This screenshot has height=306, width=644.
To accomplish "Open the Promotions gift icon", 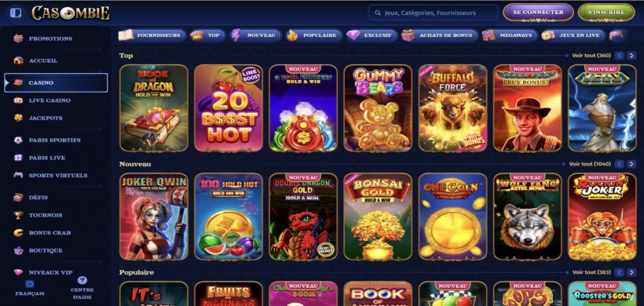I will pos(18,38).
